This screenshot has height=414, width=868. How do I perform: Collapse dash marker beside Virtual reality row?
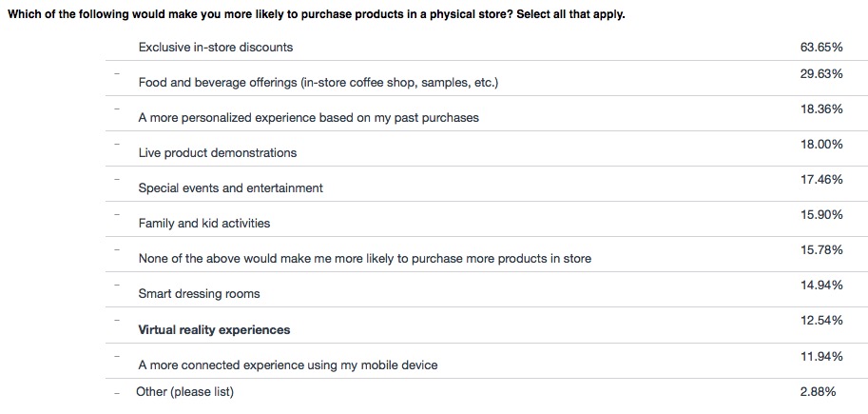116,320
